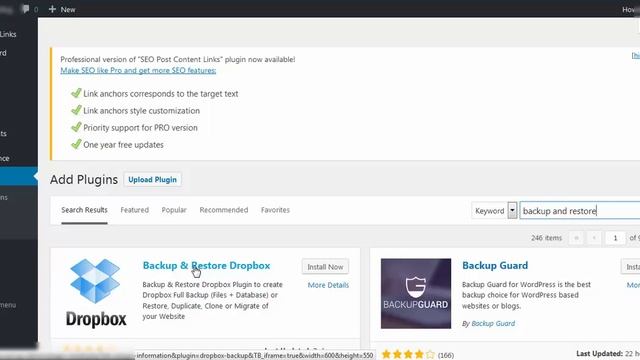Screen dimensions: 640x360
Task: Click the Add Plugins heading
Action: pos(84,180)
